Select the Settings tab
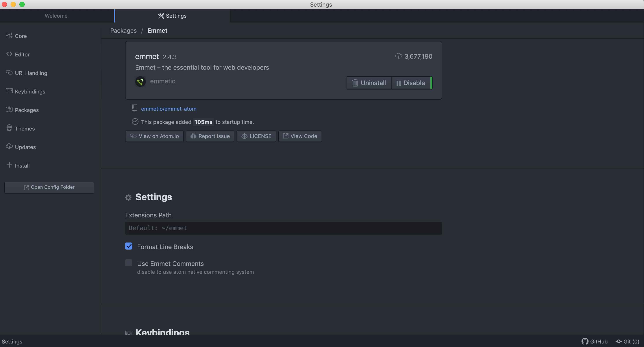The image size is (644, 347). point(172,16)
